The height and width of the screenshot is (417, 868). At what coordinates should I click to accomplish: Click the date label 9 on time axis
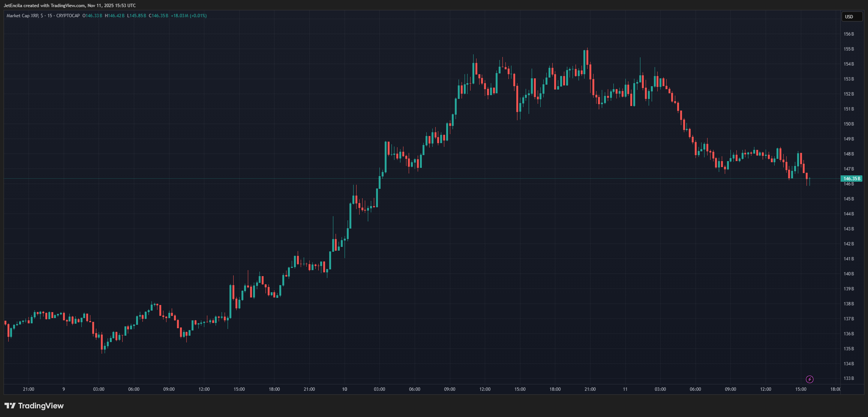coord(64,389)
